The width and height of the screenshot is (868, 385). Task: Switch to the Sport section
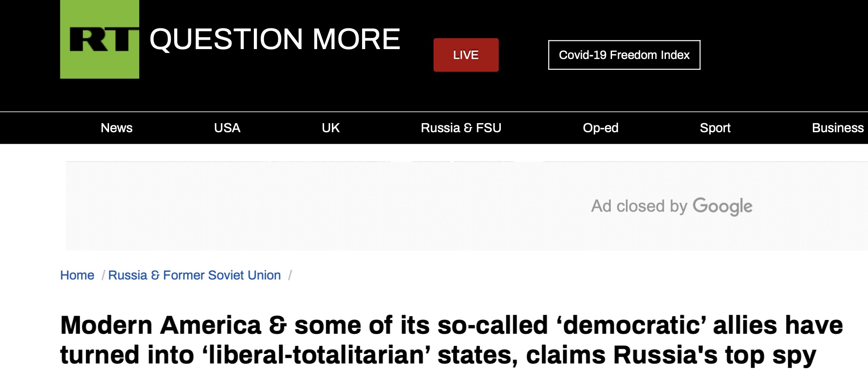coord(715,128)
